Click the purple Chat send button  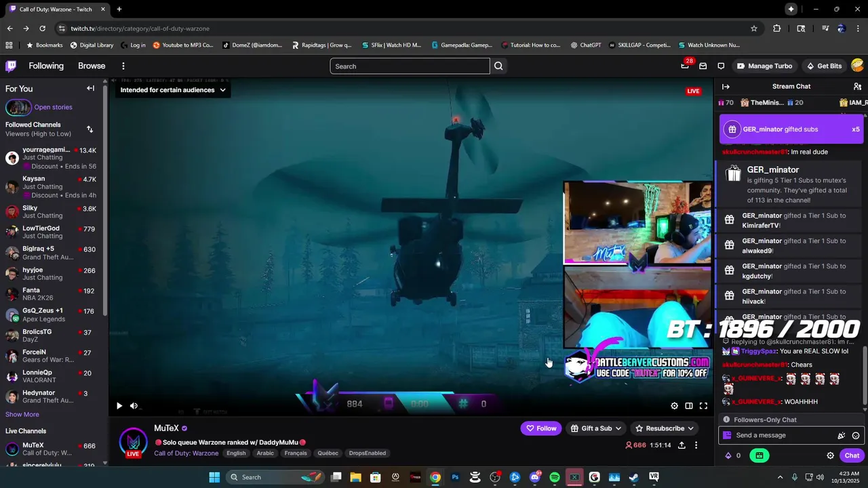coord(852,455)
